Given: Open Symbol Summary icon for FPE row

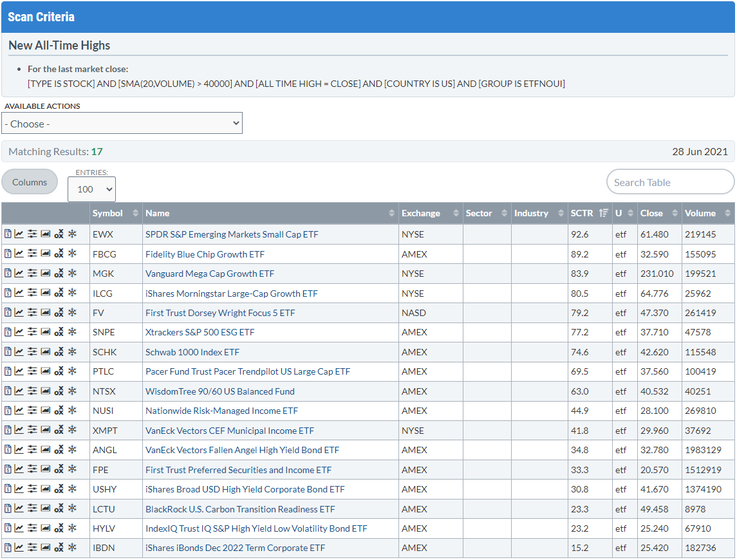Looking at the screenshot, I should [x=8, y=469].
